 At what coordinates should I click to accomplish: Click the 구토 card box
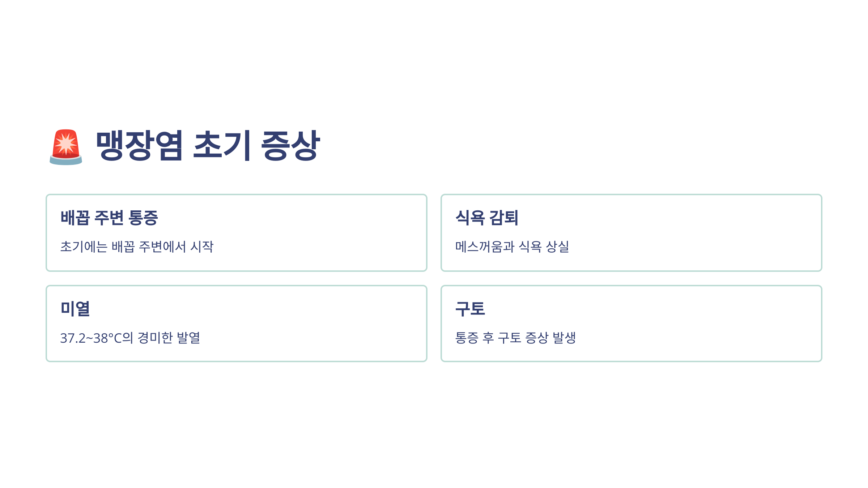(x=631, y=324)
